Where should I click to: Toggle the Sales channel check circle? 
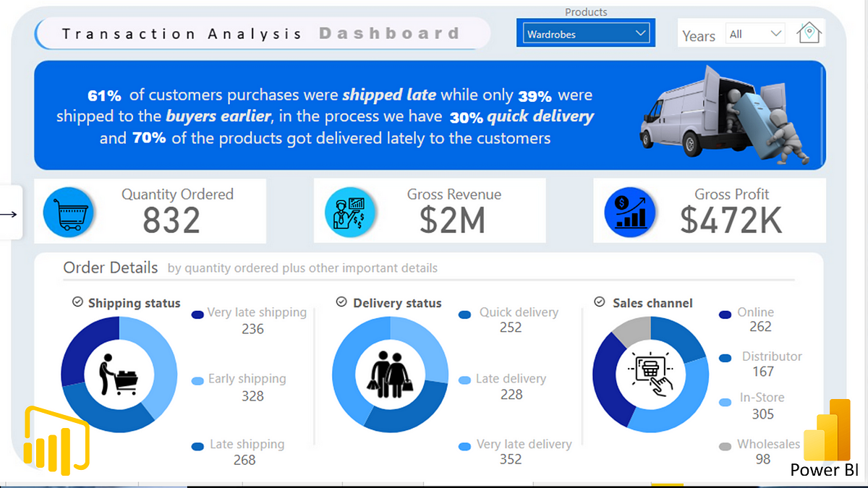point(600,303)
